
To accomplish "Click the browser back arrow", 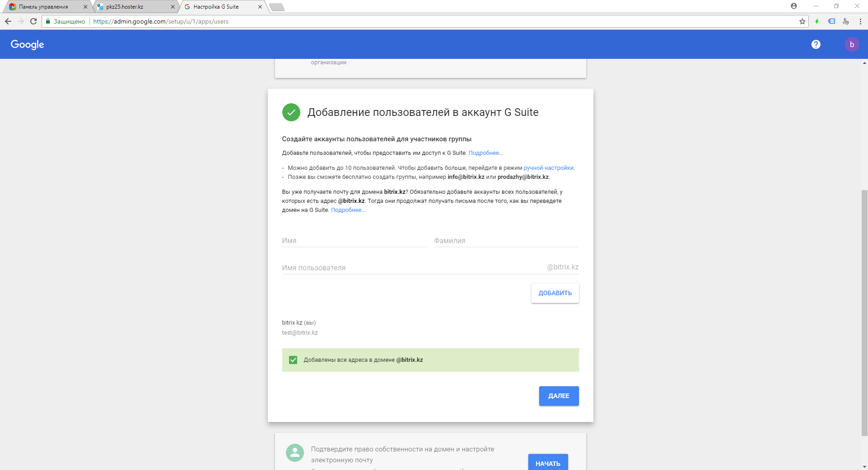I will [x=8, y=21].
